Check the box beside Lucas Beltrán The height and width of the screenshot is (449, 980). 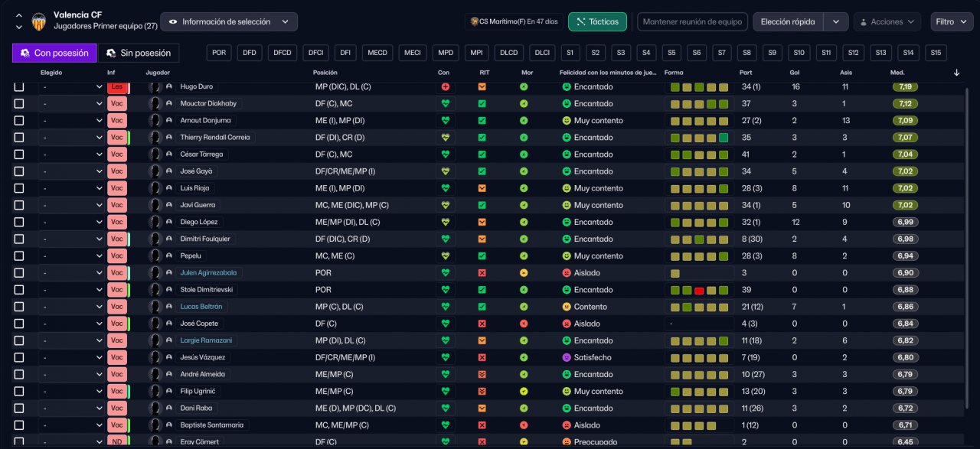19,307
